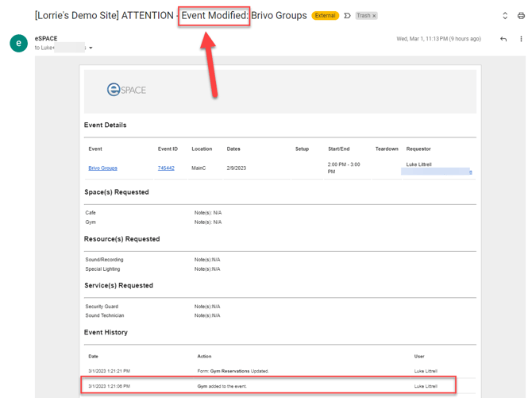Click the importance marker beside External label

[x=347, y=16]
